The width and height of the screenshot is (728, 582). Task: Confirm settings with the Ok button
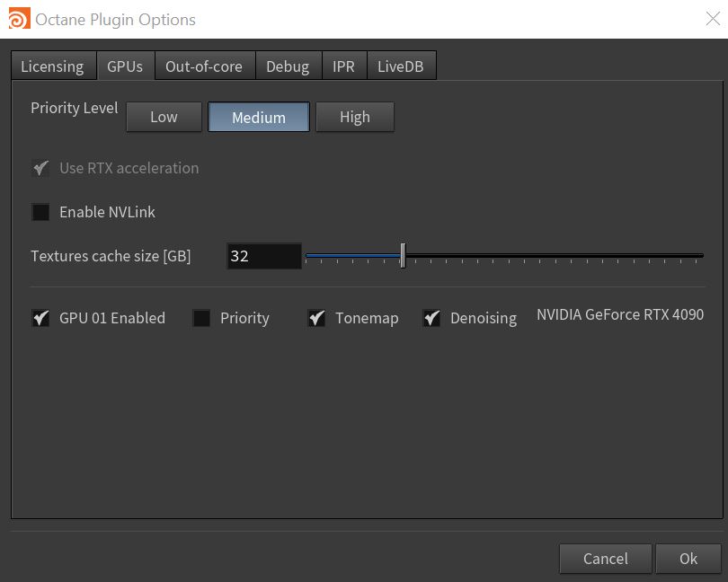click(688, 559)
